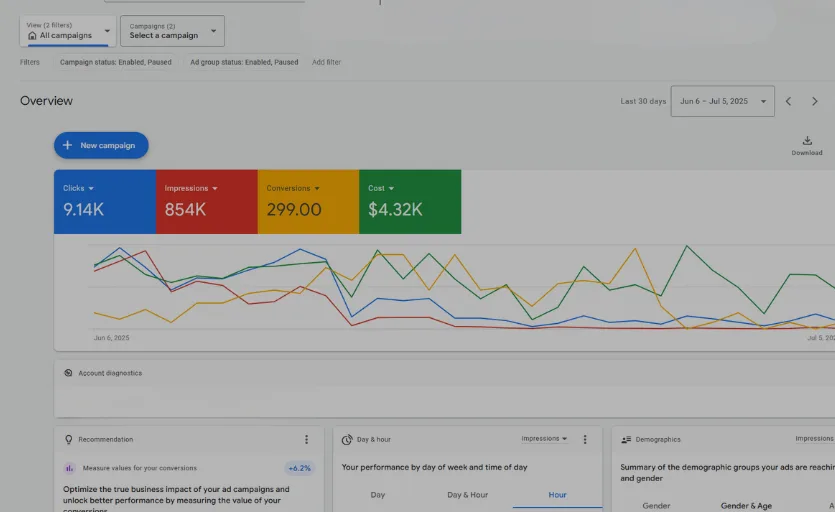Open the Day & hour card three-dot menu

(585, 440)
